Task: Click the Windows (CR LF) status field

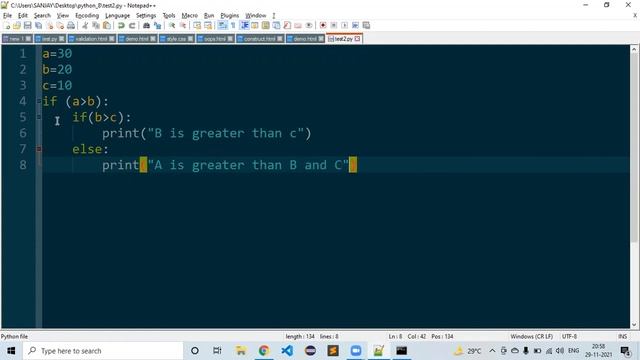Action: click(531, 336)
